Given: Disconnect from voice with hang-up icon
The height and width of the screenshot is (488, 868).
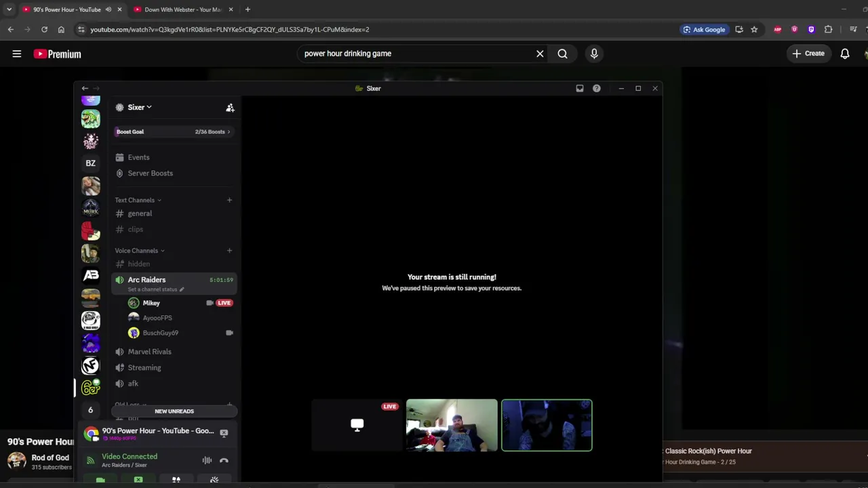Looking at the screenshot, I should tap(224, 461).
